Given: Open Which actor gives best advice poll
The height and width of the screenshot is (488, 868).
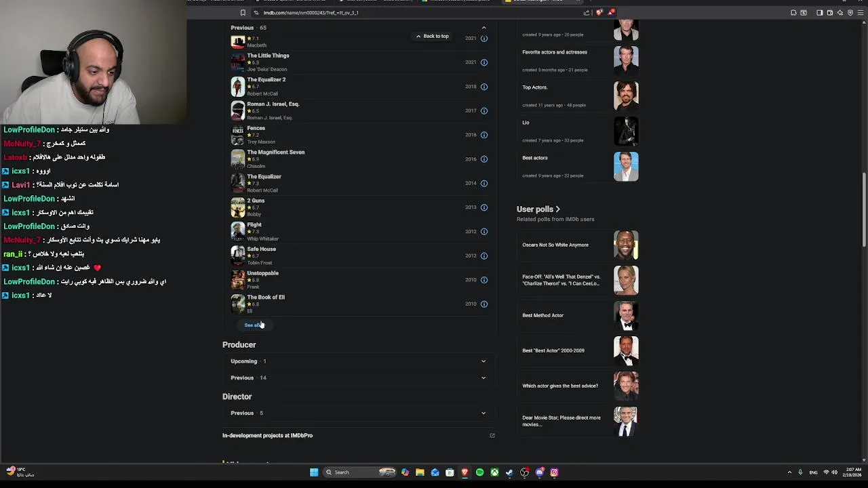Looking at the screenshot, I should coord(560,386).
